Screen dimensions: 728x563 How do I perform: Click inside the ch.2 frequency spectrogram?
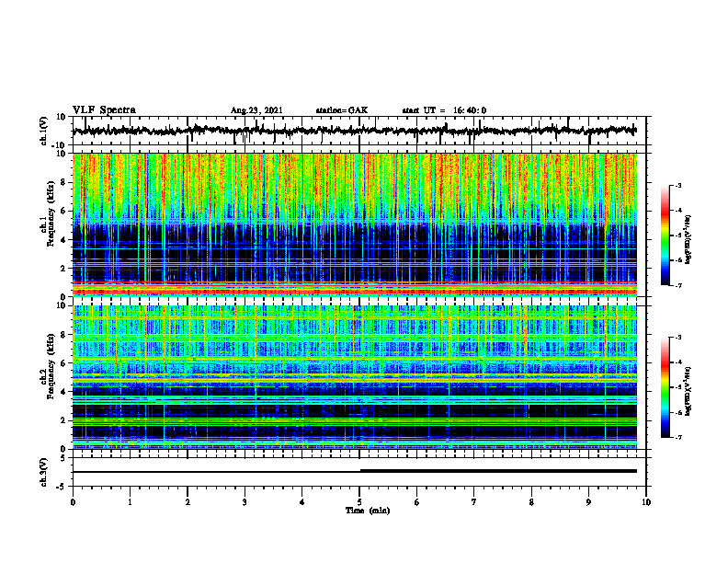[355, 377]
